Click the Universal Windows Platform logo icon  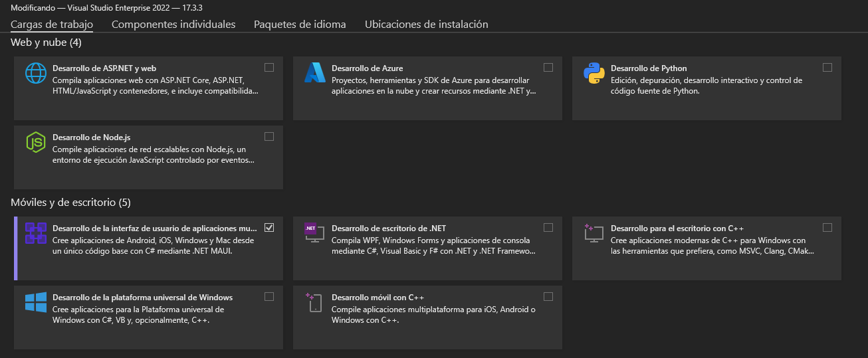tap(35, 302)
